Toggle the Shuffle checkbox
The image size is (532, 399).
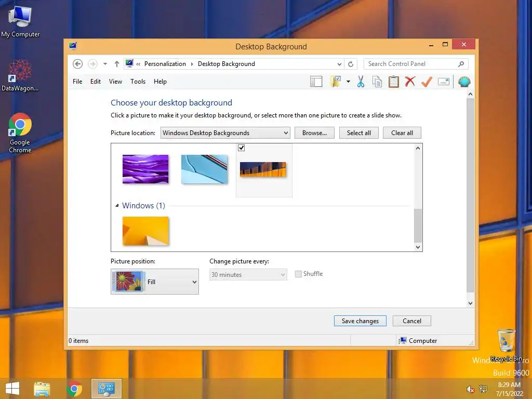[x=298, y=274]
